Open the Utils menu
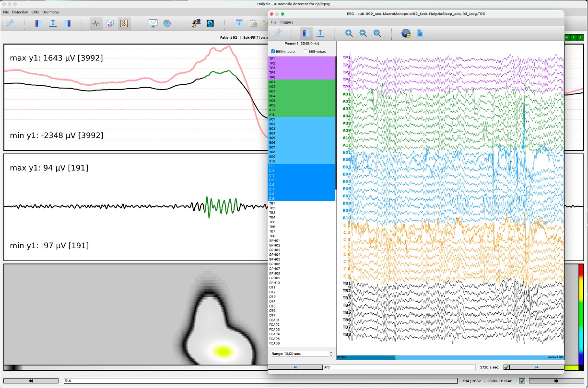588x388 pixels. [35, 12]
